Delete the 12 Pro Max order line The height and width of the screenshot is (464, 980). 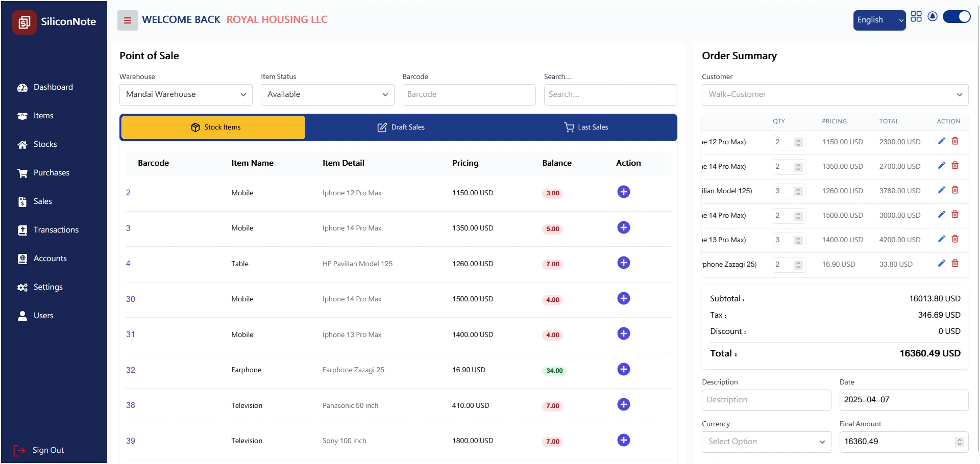coord(955,141)
